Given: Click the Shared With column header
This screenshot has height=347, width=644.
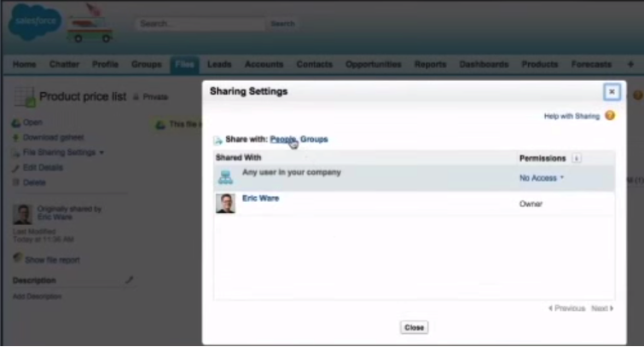Looking at the screenshot, I should click(x=238, y=158).
